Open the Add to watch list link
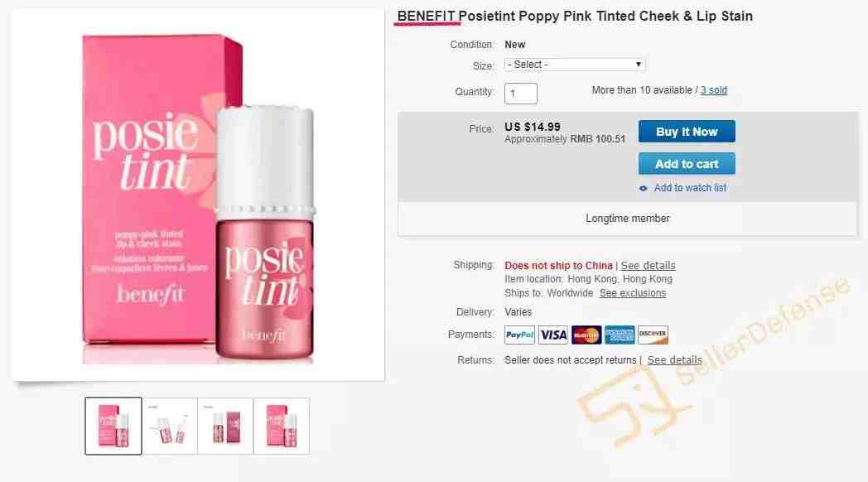Viewport: 868px width, 482px height. pyautogui.click(x=690, y=188)
